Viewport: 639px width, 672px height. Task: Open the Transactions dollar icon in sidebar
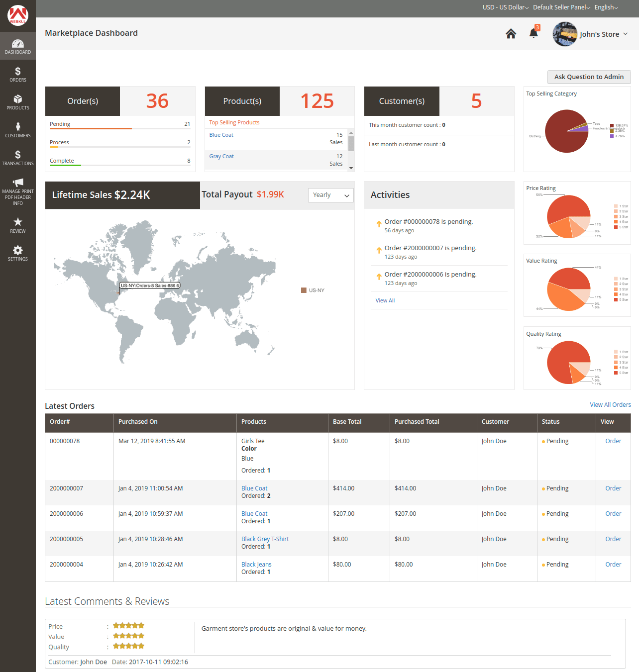[x=18, y=155]
